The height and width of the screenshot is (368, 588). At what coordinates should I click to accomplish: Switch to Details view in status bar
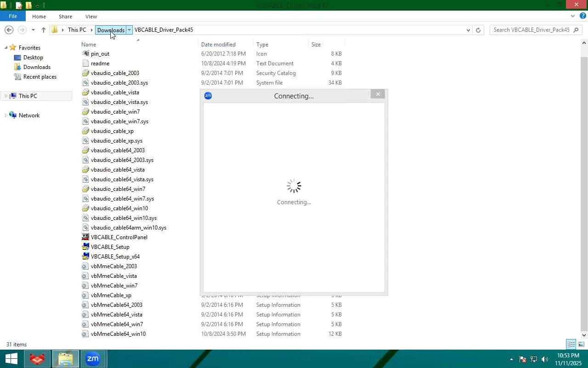tap(571, 344)
